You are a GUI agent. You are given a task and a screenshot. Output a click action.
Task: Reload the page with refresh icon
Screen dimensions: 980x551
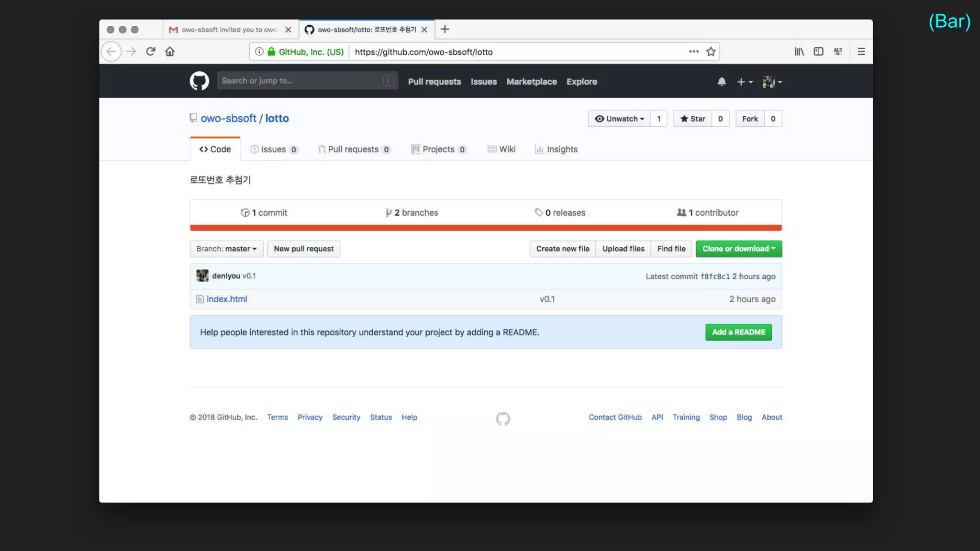pos(151,52)
